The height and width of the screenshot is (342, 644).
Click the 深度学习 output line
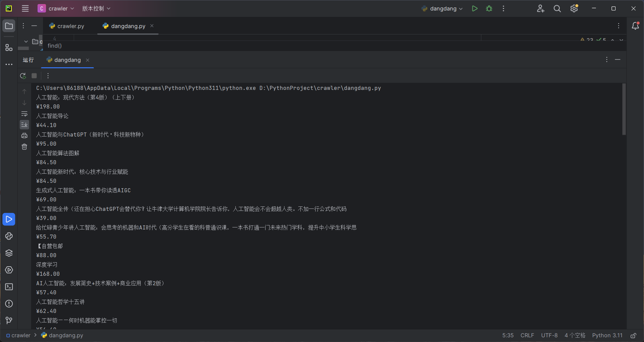pos(47,265)
